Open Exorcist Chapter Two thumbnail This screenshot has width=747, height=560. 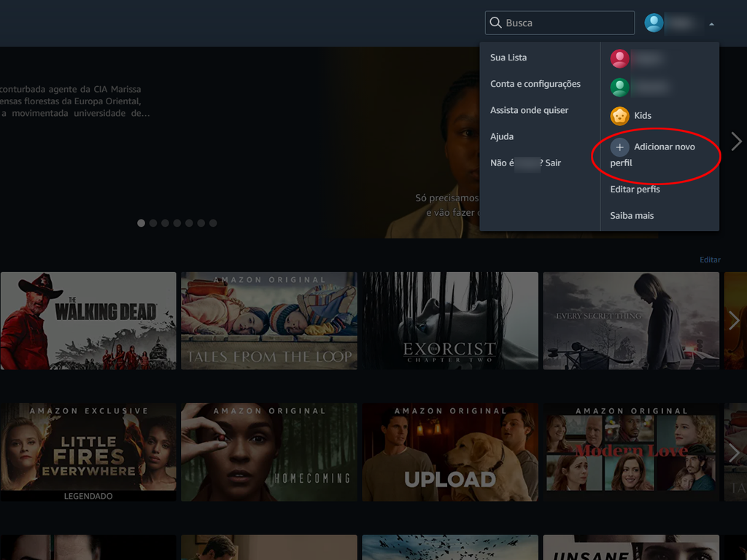tap(450, 321)
